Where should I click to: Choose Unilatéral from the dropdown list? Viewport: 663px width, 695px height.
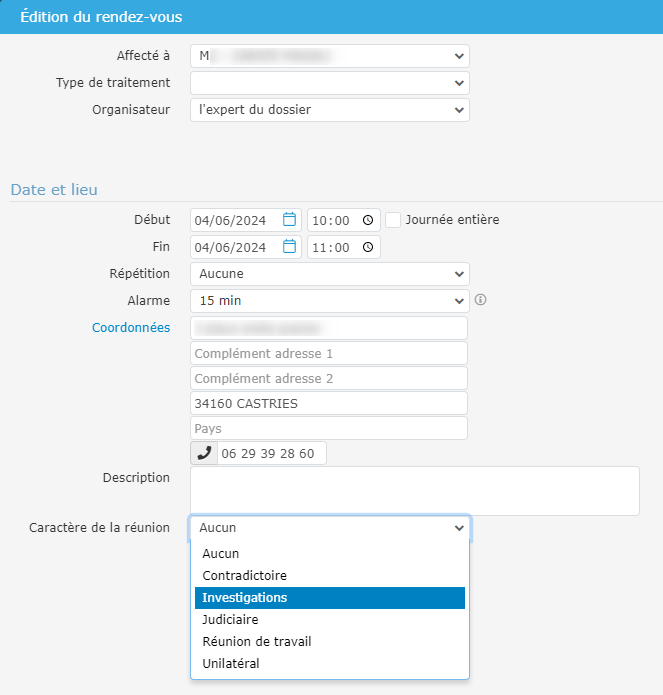[x=329, y=664]
